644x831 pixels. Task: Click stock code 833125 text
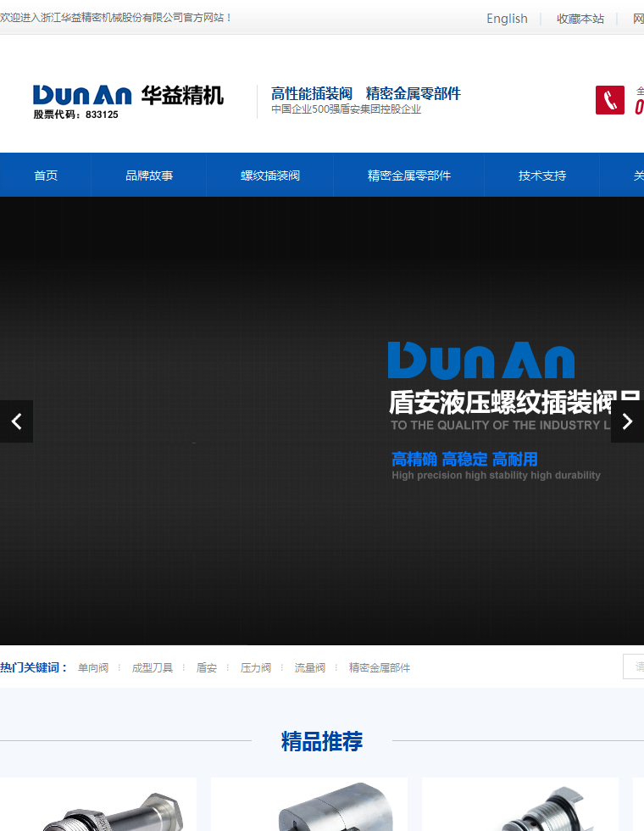(75, 114)
